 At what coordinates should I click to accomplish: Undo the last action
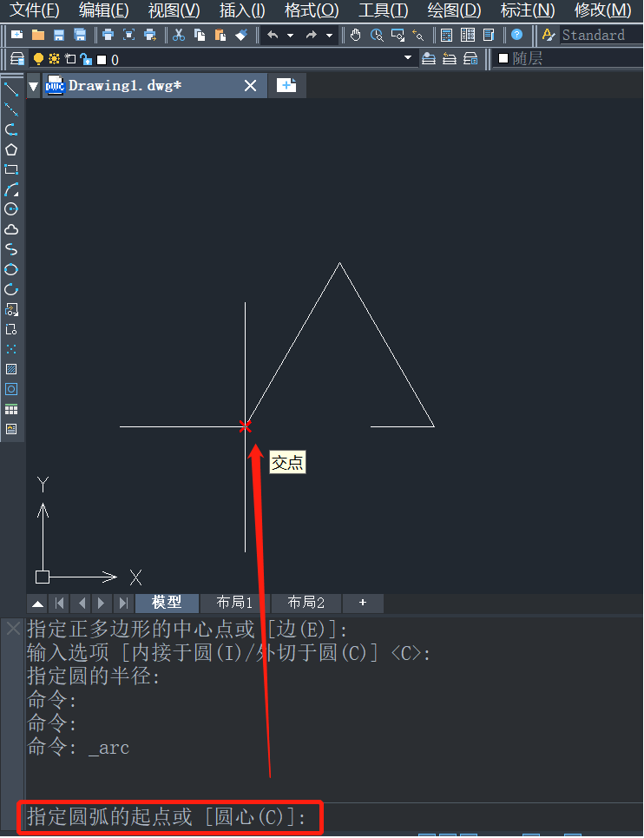tap(273, 36)
